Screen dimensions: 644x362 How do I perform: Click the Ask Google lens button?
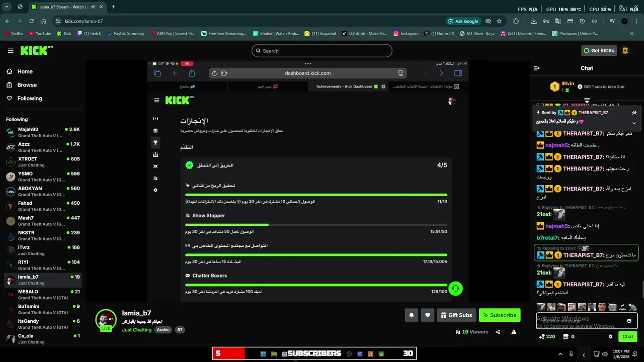tap(463, 21)
